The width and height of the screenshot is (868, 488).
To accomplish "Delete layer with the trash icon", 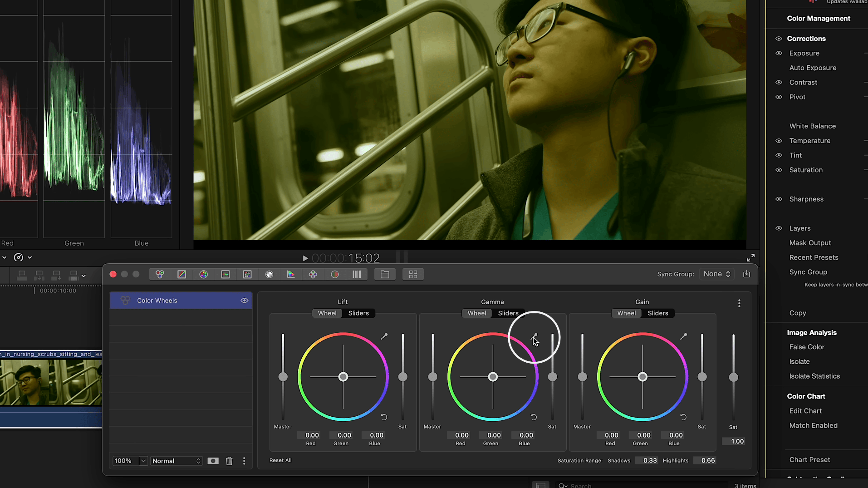I will (229, 461).
